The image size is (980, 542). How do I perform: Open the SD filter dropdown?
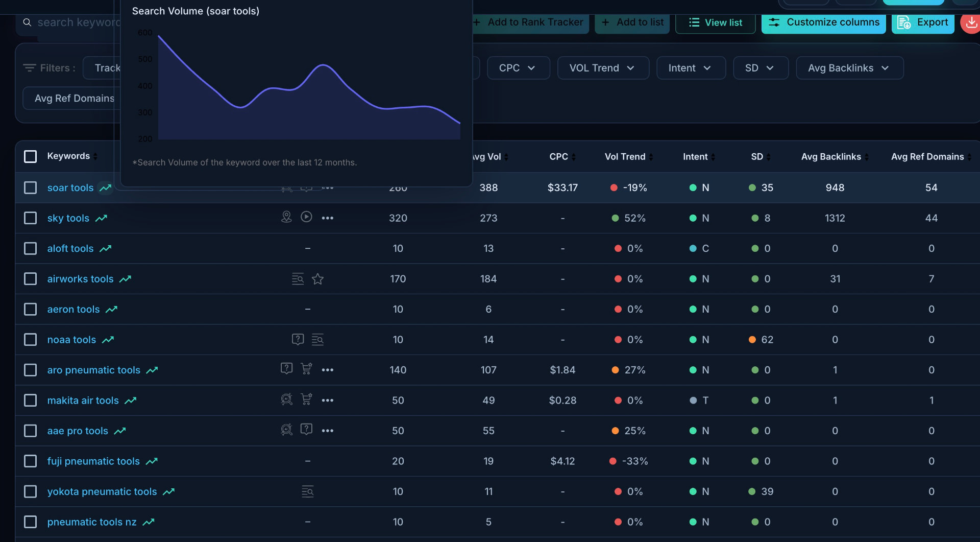[x=761, y=68]
